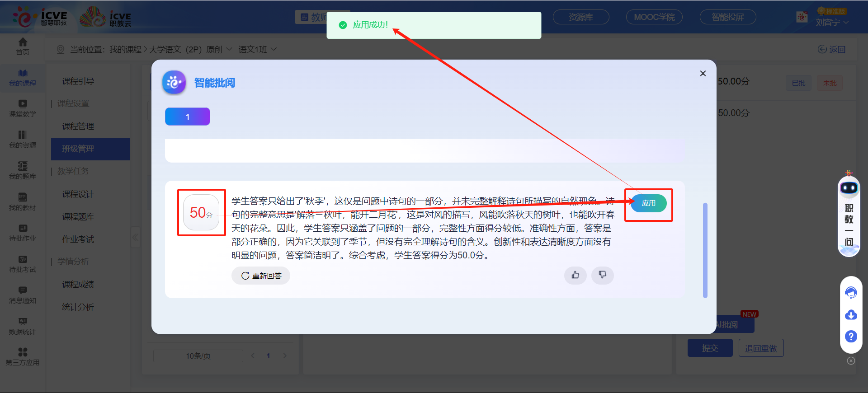The width and height of the screenshot is (868, 393).
Task: Select 班级管理 in the course menu
Action: (x=90, y=149)
